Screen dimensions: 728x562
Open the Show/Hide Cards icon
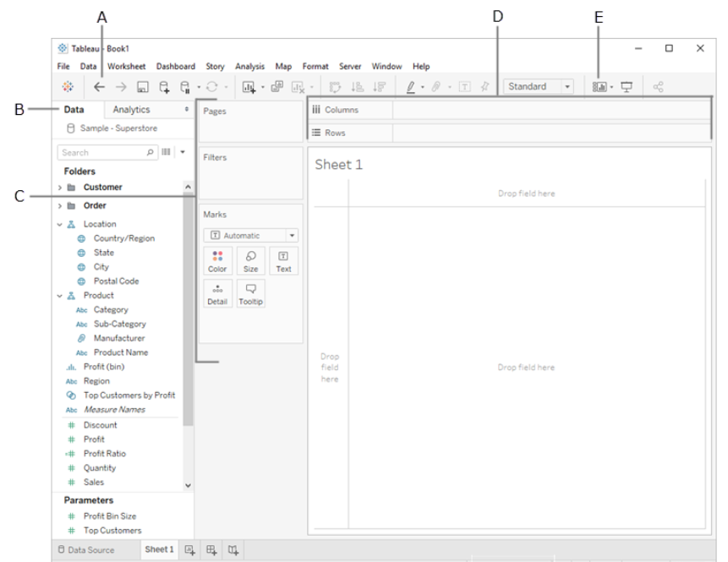[599, 87]
